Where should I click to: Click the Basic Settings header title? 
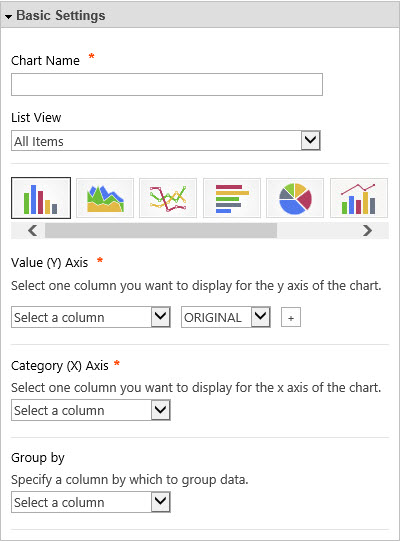[60, 16]
